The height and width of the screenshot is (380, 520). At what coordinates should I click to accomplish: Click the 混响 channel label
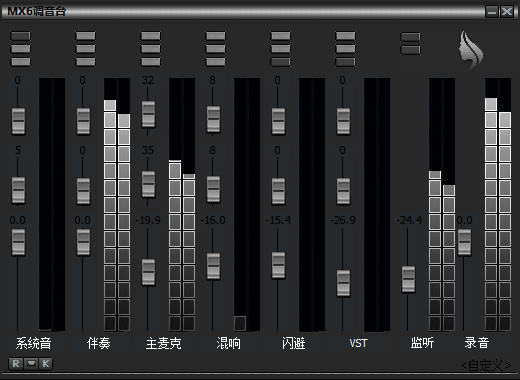(x=228, y=343)
